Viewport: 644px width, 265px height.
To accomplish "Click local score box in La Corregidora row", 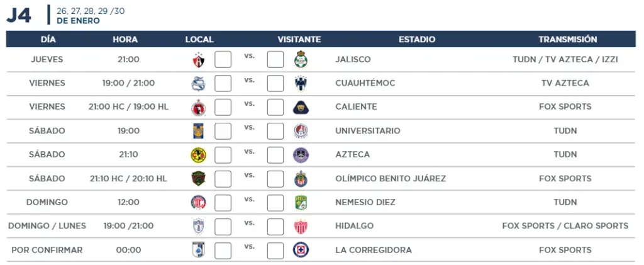I will pyautogui.click(x=223, y=251).
